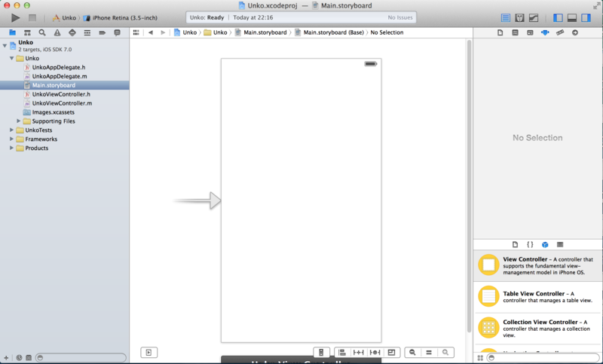This screenshot has height=364, width=603.
Task: Select View Controller in the object library
Action: tap(538, 265)
